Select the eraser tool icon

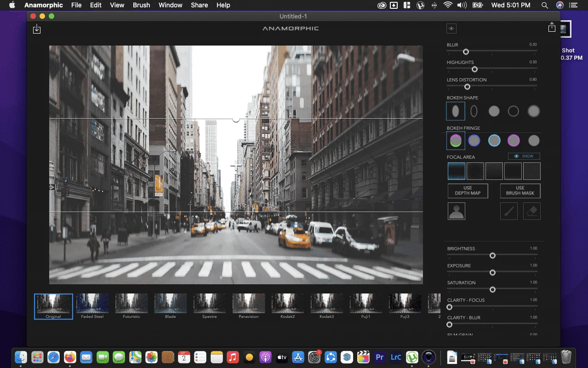tap(531, 211)
